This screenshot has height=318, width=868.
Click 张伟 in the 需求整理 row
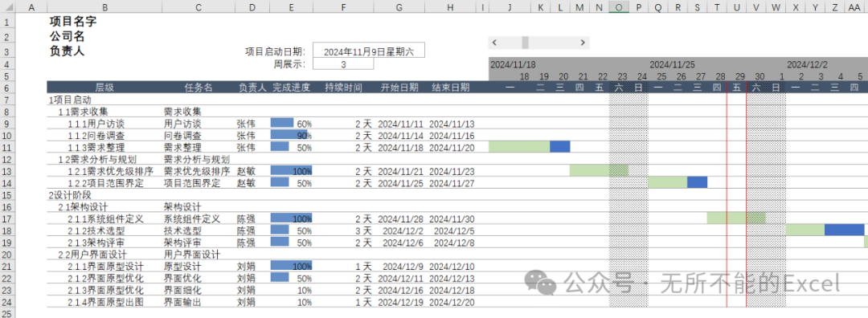click(247, 147)
